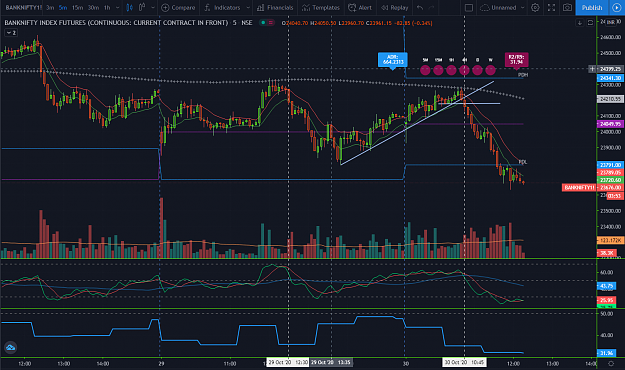Click the 31.94 bottom pane value label
625x370 pixels.
pos(606,353)
